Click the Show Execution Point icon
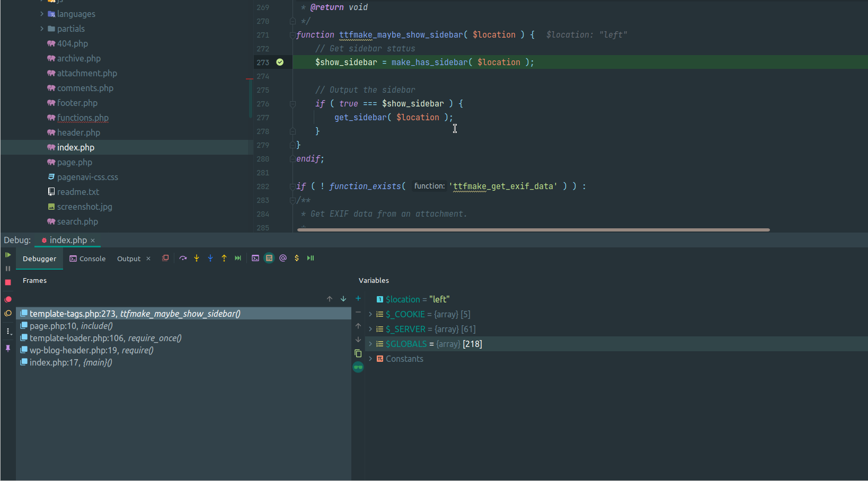 pos(165,258)
